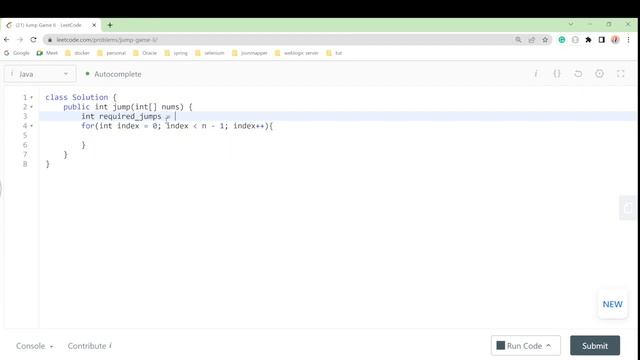The height and width of the screenshot is (360, 640).
Task: Click 'class Solution {' code line
Action: pos(81,97)
